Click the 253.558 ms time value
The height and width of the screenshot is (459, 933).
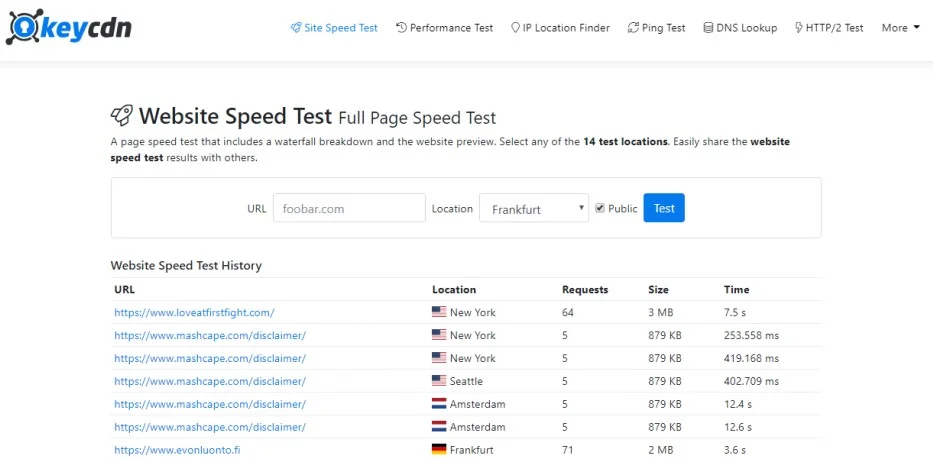click(752, 335)
